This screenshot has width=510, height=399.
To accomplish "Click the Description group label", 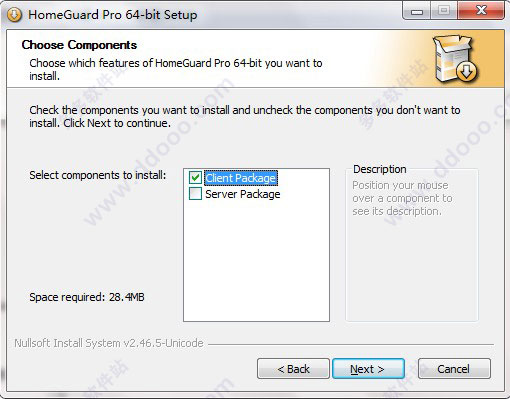I will [x=380, y=169].
